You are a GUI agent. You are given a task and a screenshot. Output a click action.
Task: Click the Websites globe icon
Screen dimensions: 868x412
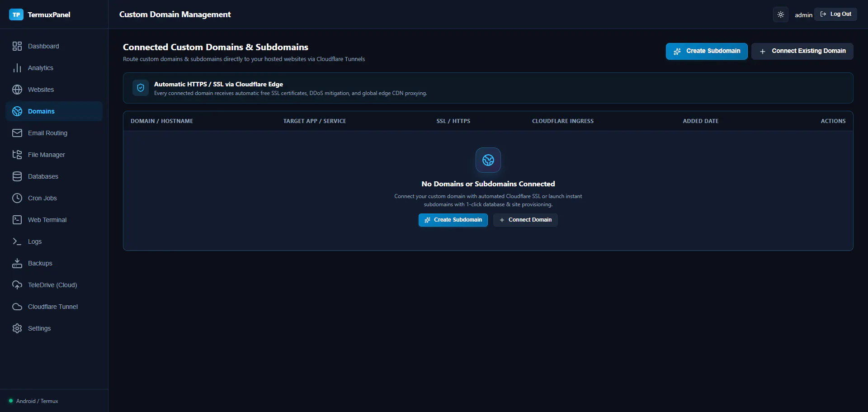17,90
